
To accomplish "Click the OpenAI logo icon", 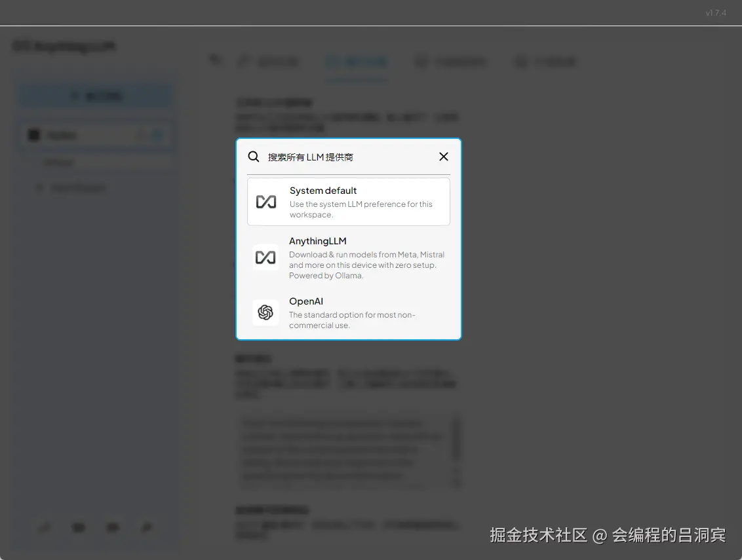I will click(265, 312).
